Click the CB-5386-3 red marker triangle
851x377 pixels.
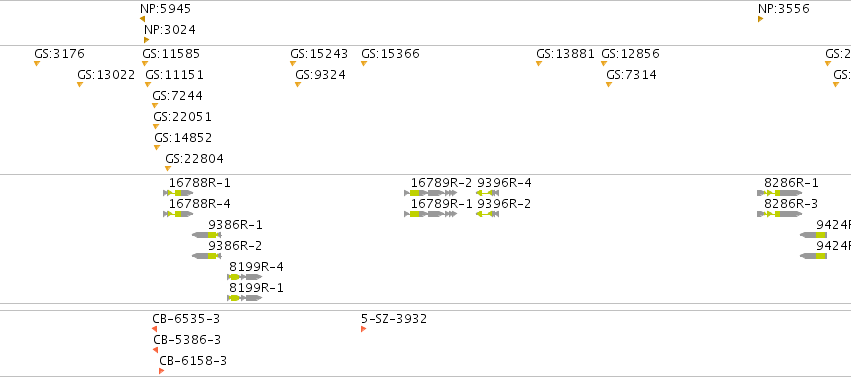coord(156,350)
